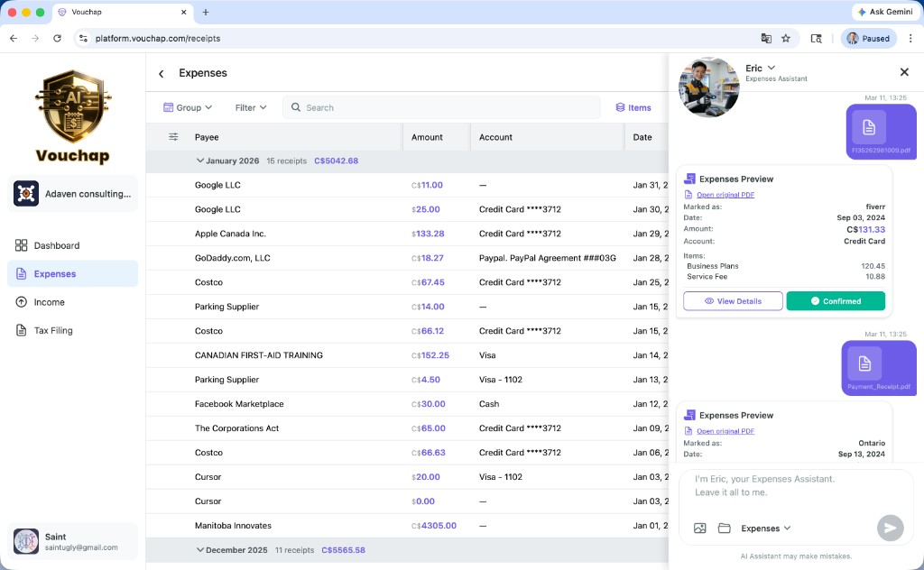
Task: Click the browser back arrow
Action: click(14, 38)
